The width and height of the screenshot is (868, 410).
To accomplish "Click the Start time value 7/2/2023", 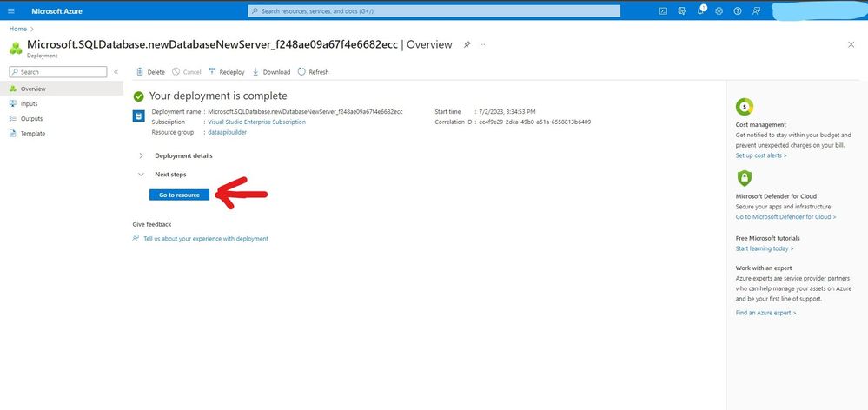I will pos(507,112).
